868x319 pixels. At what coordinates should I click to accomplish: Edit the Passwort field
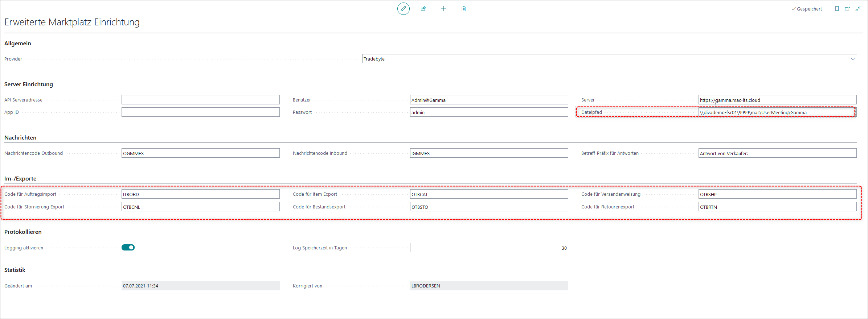coord(489,112)
